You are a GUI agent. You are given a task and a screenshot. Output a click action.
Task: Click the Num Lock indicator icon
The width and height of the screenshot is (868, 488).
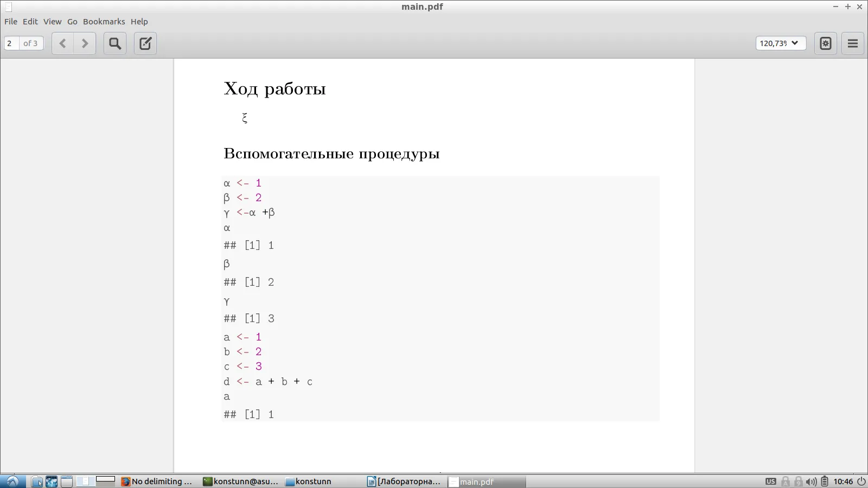pos(799,481)
